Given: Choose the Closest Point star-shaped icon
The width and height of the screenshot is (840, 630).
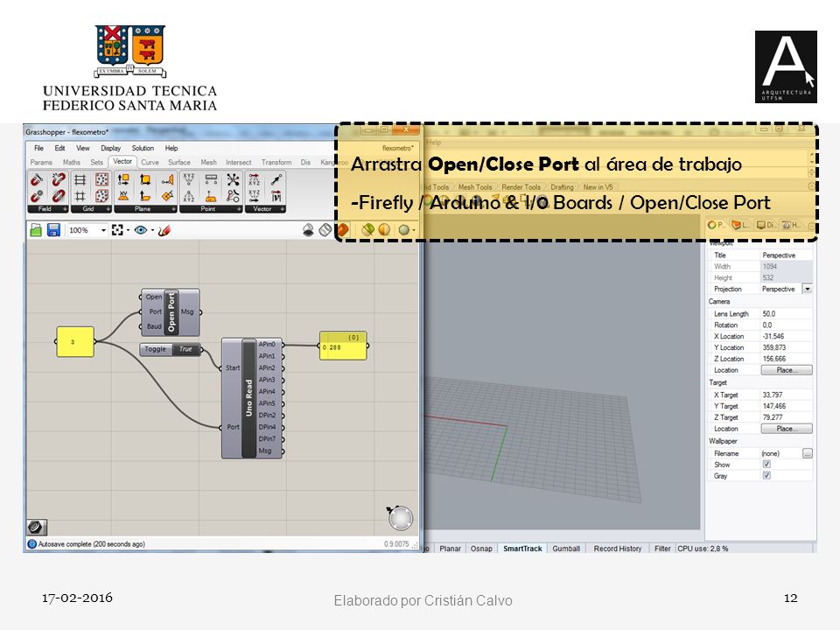Looking at the screenshot, I should coord(233,179).
